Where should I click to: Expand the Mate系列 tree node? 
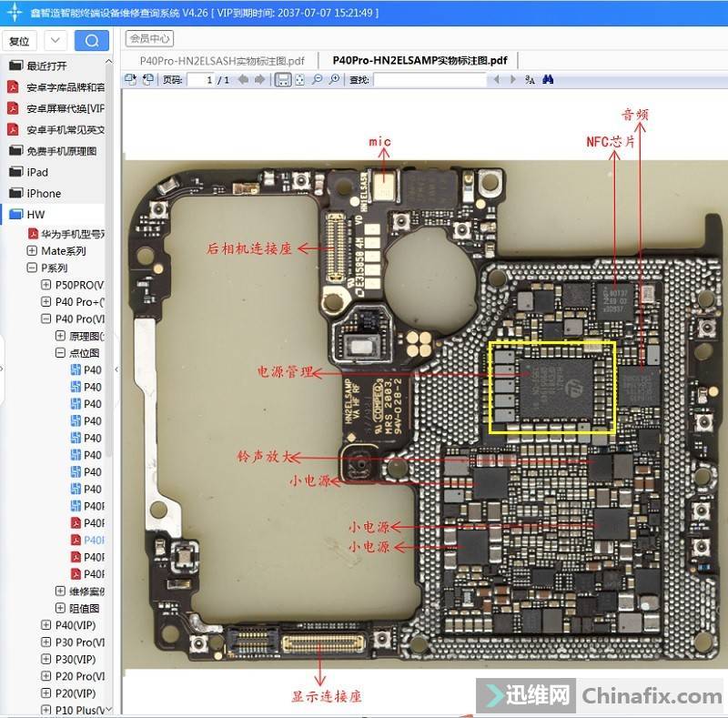[x=32, y=251]
